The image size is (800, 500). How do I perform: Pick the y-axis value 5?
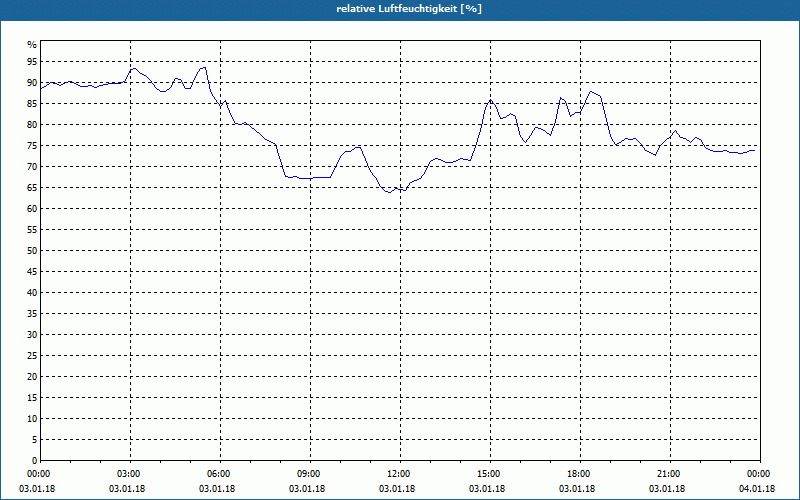34,440
